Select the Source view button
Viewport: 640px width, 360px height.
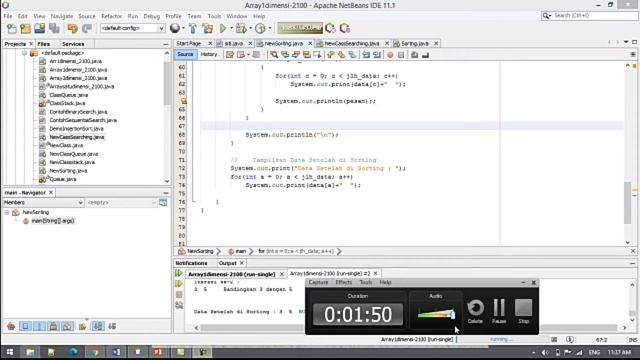point(185,54)
